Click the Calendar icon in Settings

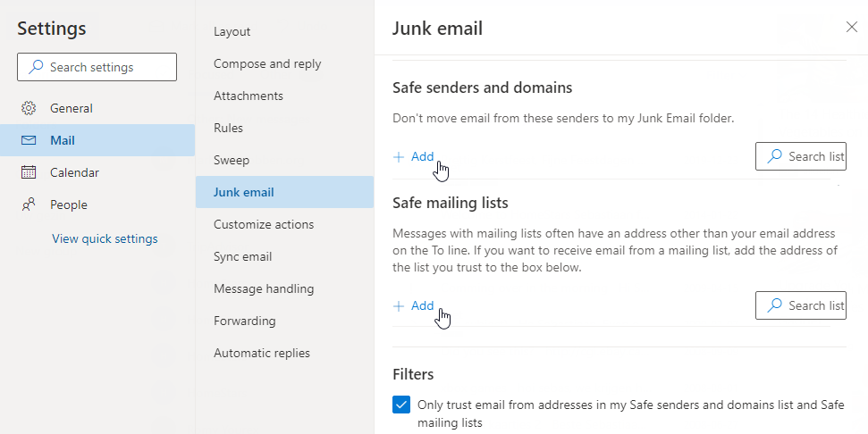(x=29, y=172)
